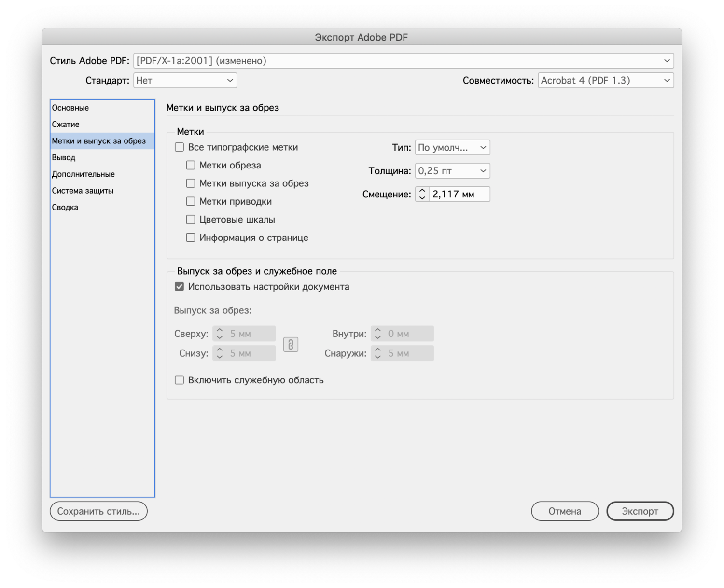Screen dimensions: 724x588
Task: Click the Внутри bleed field
Action: [409, 334]
